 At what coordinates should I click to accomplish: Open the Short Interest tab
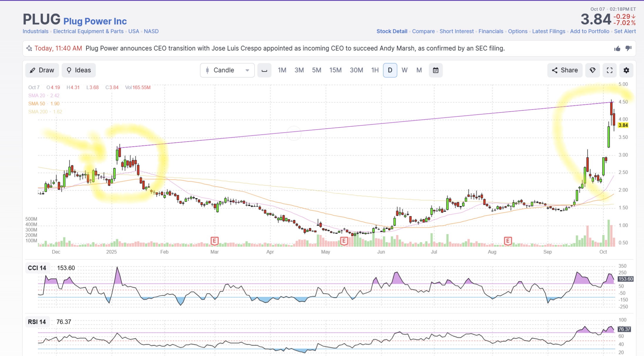(456, 31)
